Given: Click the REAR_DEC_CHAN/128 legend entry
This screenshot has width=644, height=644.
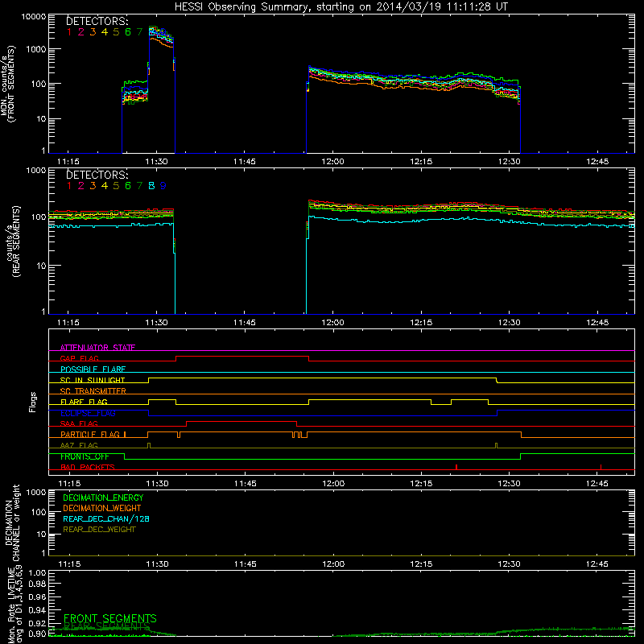Looking at the screenshot, I should pyautogui.click(x=106, y=519).
